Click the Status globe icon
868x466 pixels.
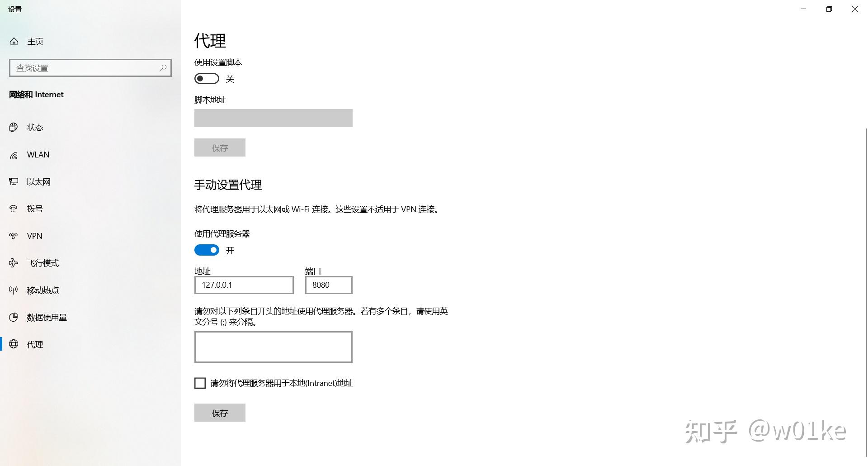(14, 127)
